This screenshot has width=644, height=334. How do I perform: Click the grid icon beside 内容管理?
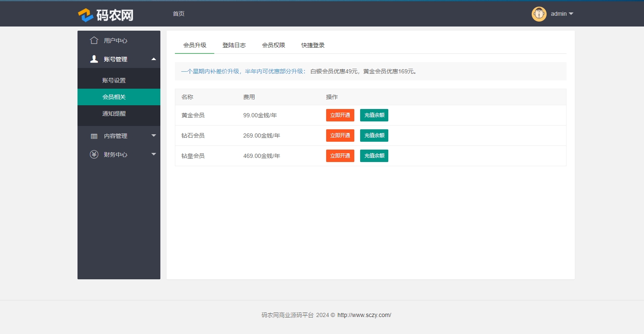94,136
